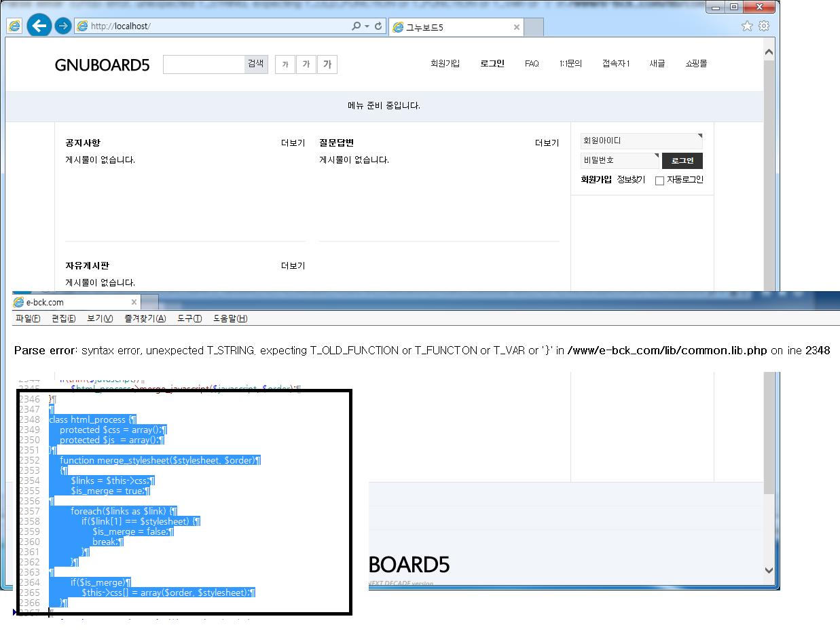This screenshot has height=640, width=840.
Task: Click the /www/e-bck_com/lib/common.lib.php path text
Action: coord(667,351)
